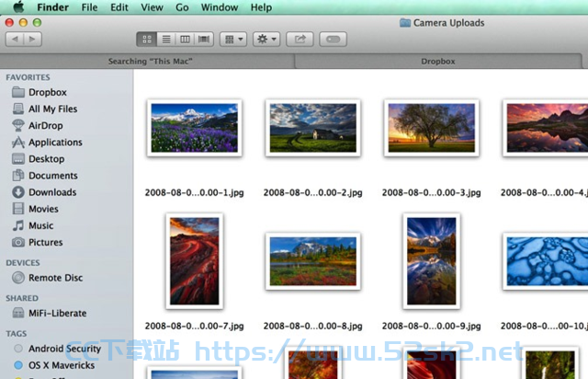Click the Share toolbar button

[x=300, y=39]
